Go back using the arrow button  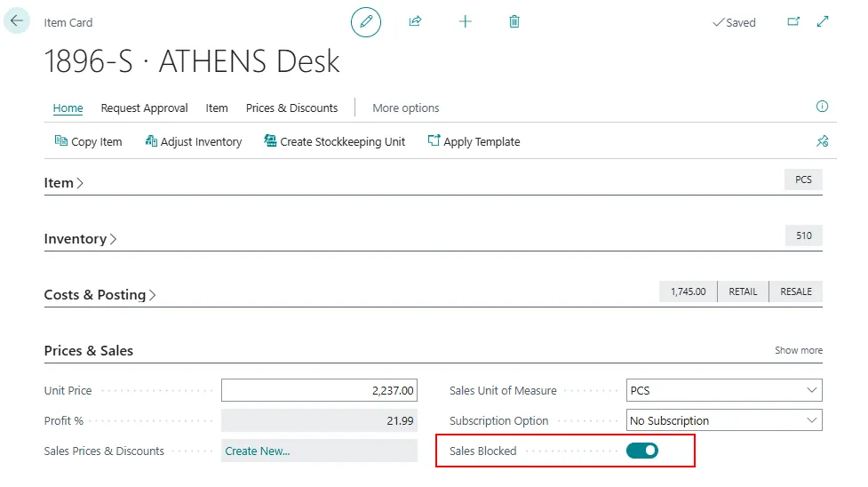[x=17, y=21]
